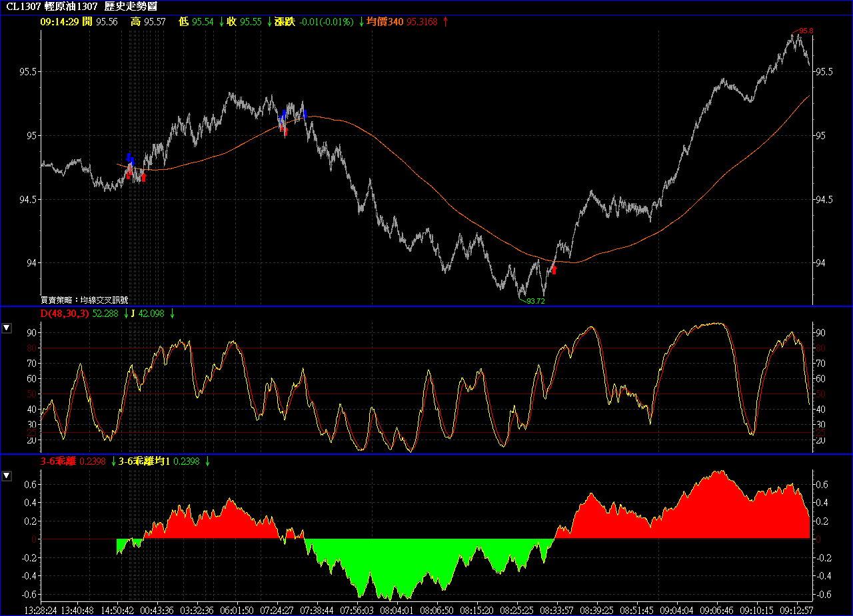The image size is (853, 616).
Task: Click the 13:28:24 time axis label
Action: point(41,609)
